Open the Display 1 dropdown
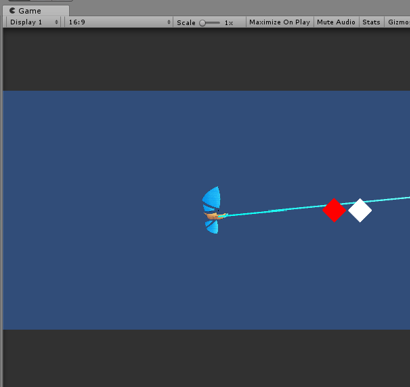Screen dimensions: 410x387 (33, 22)
